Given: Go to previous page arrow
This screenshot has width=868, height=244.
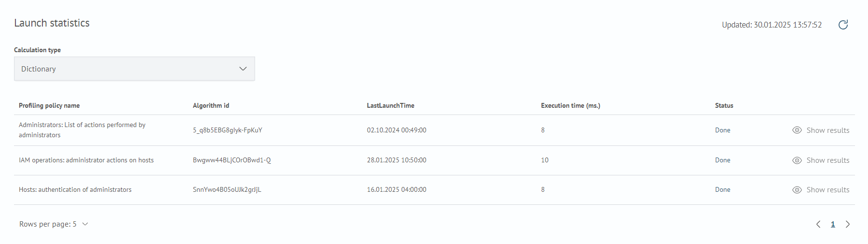Looking at the screenshot, I should [x=818, y=224].
